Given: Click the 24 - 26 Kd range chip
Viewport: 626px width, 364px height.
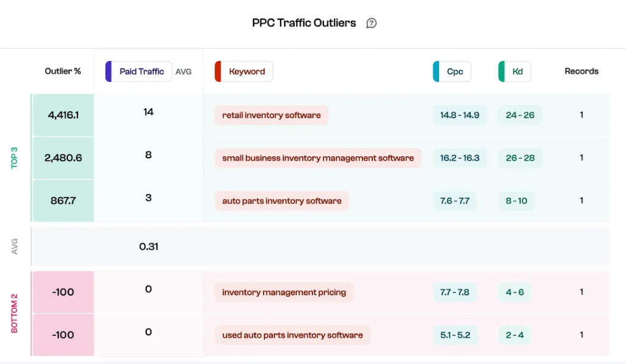Looking at the screenshot, I should click(520, 115).
